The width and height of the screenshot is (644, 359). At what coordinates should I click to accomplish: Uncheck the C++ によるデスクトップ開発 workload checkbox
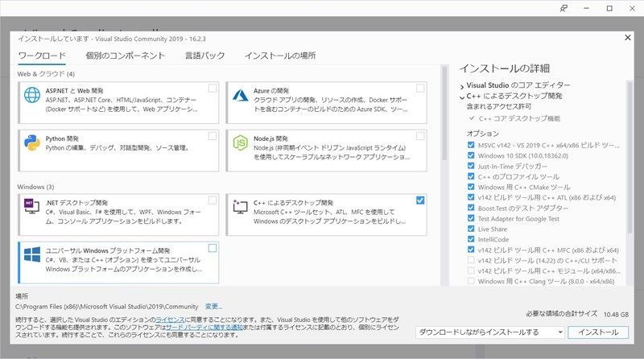[420, 200]
